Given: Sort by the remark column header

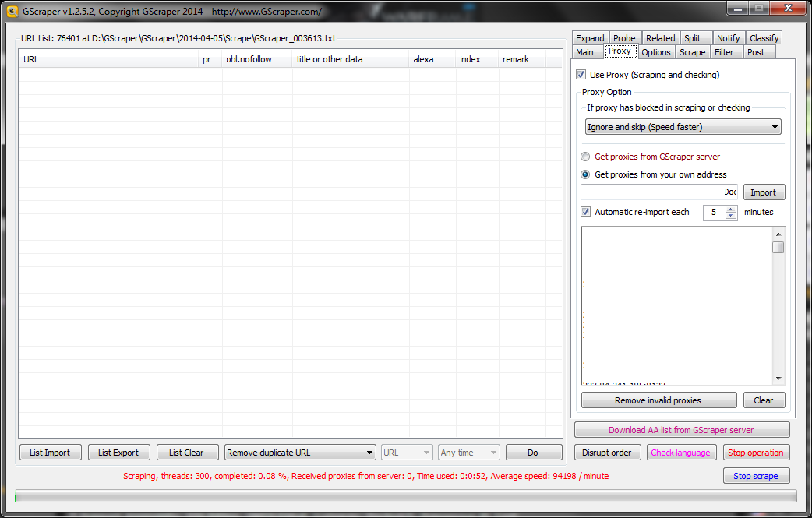Looking at the screenshot, I should tap(522, 59).
